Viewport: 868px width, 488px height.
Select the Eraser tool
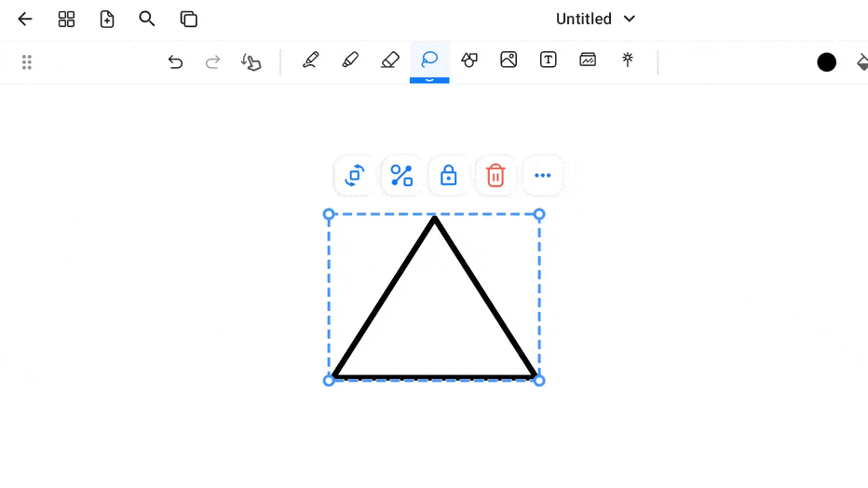pyautogui.click(x=390, y=60)
